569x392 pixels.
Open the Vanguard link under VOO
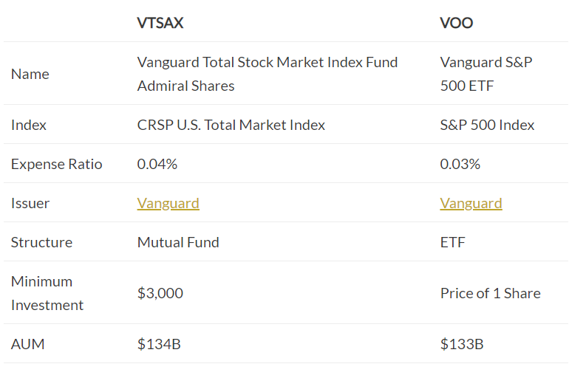pyautogui.click(x=471, y=203)
